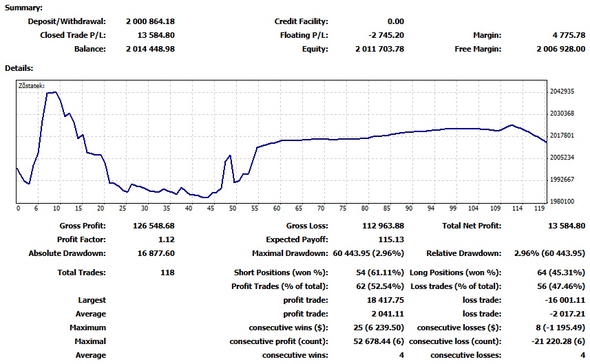Click the Maximal Drawdown value 60 443.95 (2.96%)

(368, 253)
